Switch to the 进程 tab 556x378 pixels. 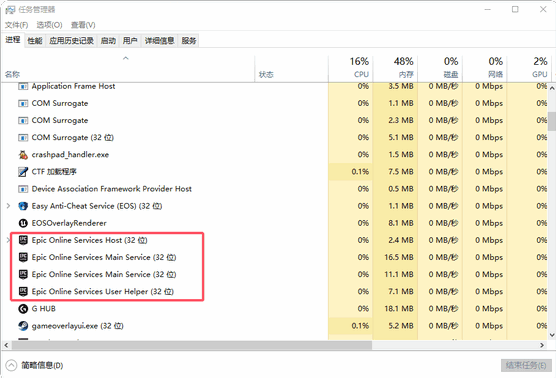tap(13, 40)
